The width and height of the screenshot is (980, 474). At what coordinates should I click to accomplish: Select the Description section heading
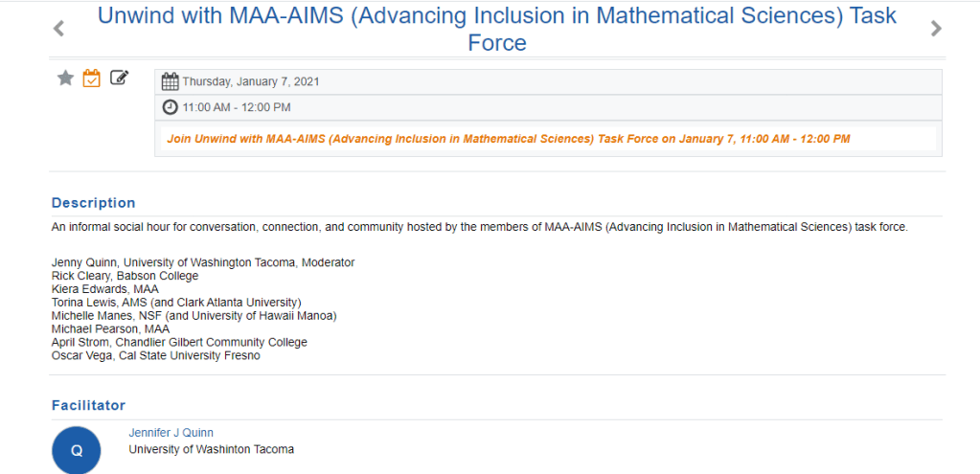click(x=94, y=203)
